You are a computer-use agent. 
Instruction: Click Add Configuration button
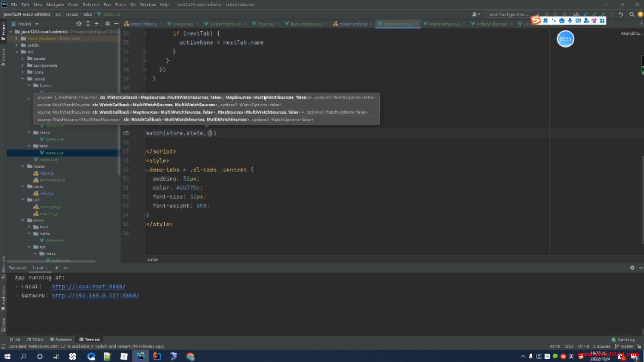[x=508, y=14]
